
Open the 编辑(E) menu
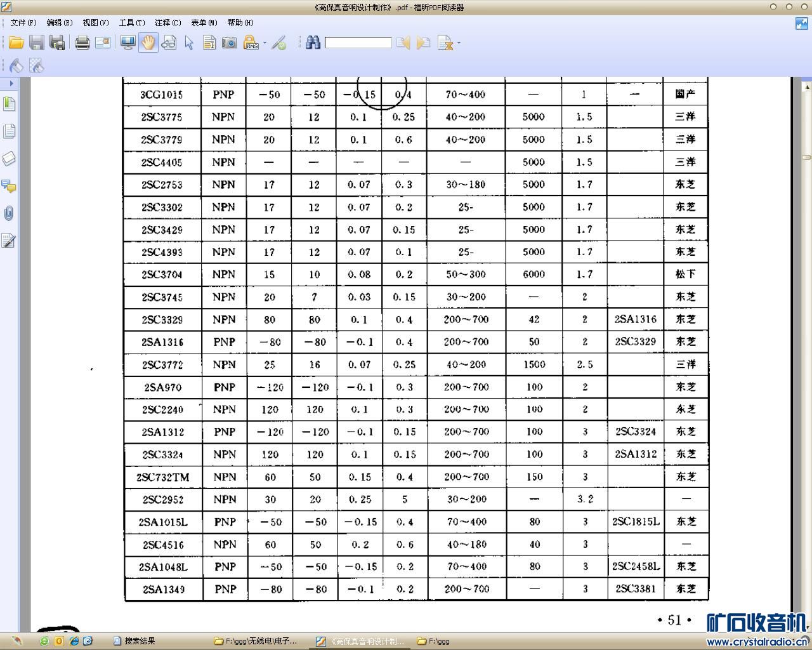click(x=60, y=23)
